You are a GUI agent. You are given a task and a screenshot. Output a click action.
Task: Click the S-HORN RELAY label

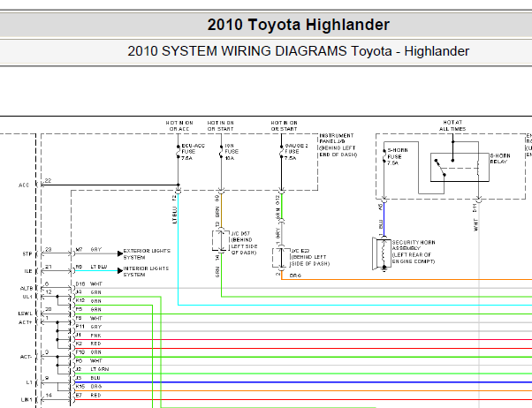pyautogui.click(x=500, y=158)
